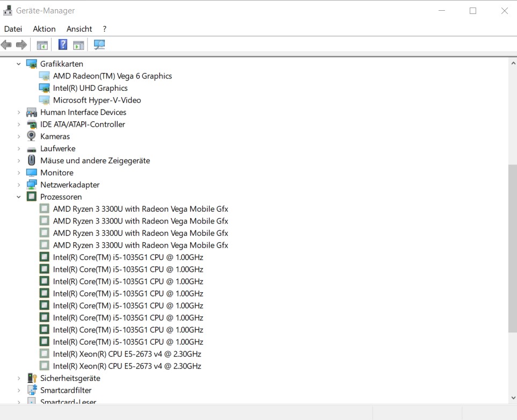
Task: Select the Prozessoren label
Action: point(61,197)
